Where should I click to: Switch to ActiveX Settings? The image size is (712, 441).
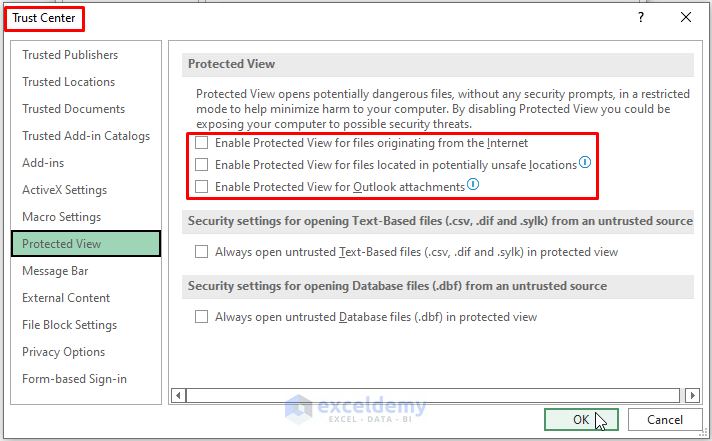pyautogui.click(x=65, y=190)
